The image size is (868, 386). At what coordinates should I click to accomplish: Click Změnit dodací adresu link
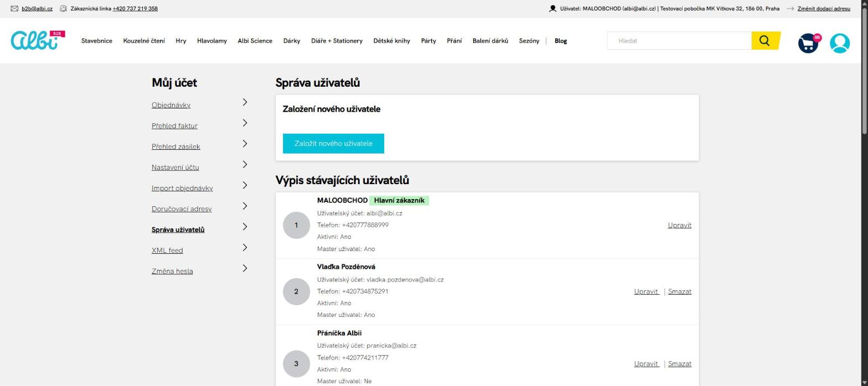824,9
